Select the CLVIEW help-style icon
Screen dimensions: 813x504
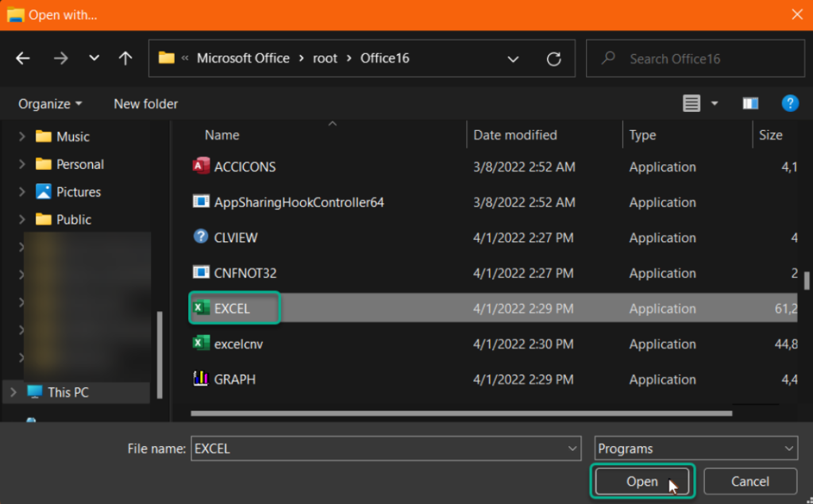[200, 237]
